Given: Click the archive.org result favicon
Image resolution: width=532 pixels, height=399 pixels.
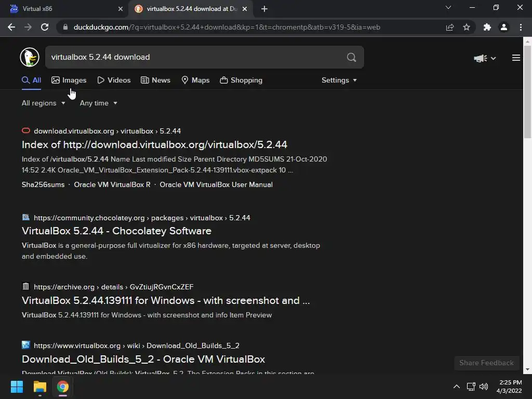Looking at the screenshot, I should 26,286.
